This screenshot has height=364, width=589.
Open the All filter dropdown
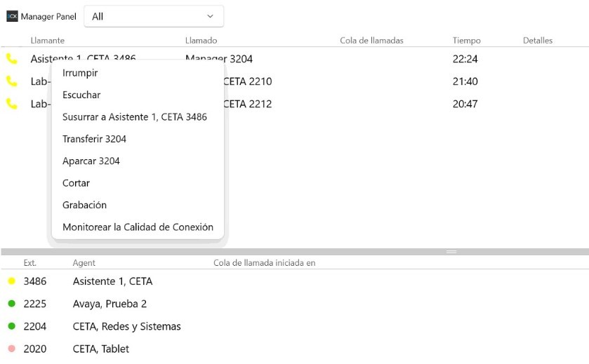(153, 16)
